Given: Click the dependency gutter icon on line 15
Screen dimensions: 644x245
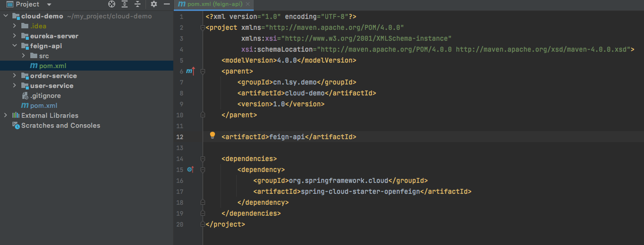Looking at the screenshot, I should [x=190, y=169].
